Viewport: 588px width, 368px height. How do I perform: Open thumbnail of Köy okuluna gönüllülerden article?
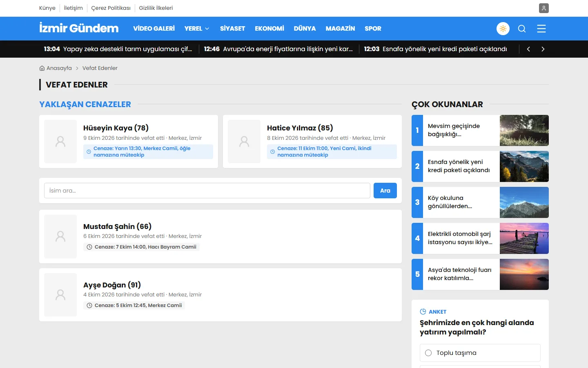tap(524, 202)
